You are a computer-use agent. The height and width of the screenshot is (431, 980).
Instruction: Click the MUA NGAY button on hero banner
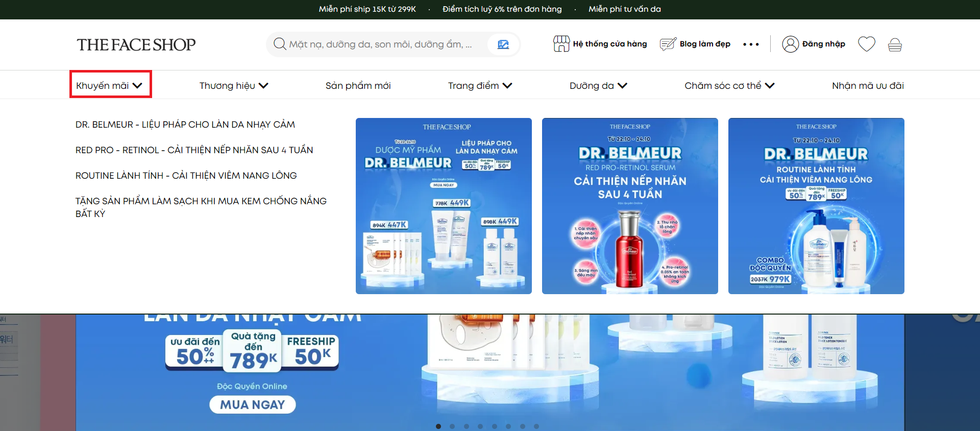click(x=253, y=405)
